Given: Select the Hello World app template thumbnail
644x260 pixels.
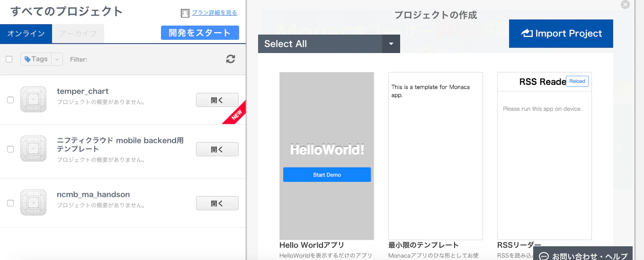Looking at the screenshot, I should pos(327,156).
